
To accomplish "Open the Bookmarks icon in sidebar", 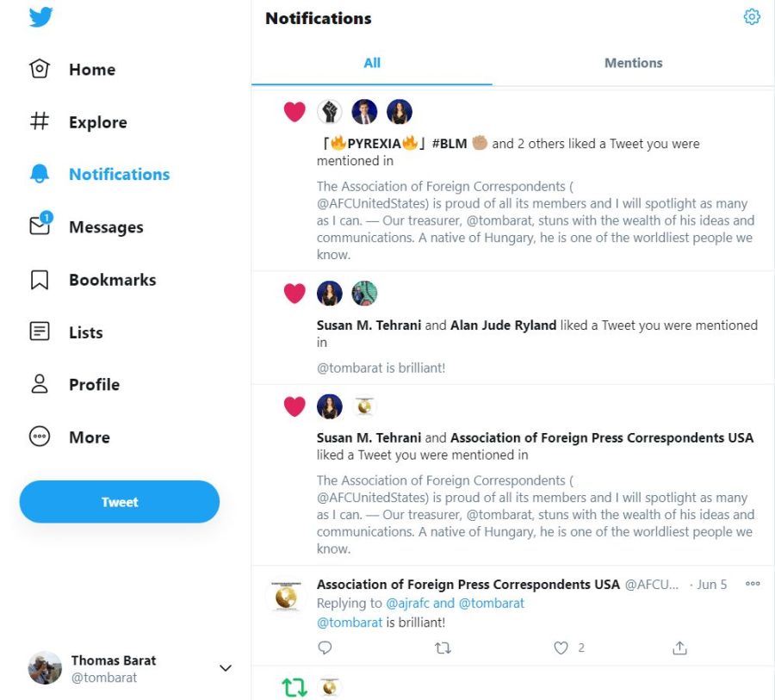I will (40, 280).
